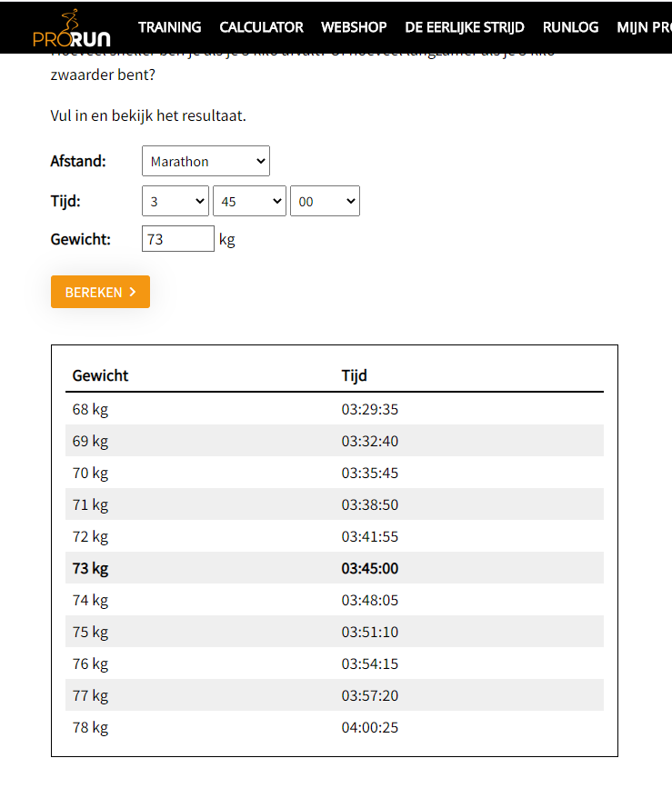
Task: Click the Tijd column header
Action: (355, 375)
